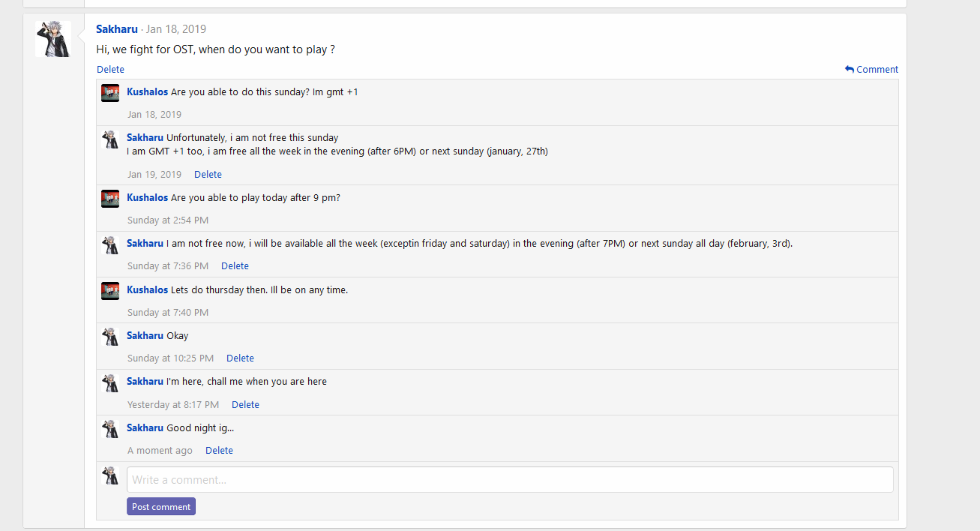Click the Comment reply arrow link

tap(871, 69)
